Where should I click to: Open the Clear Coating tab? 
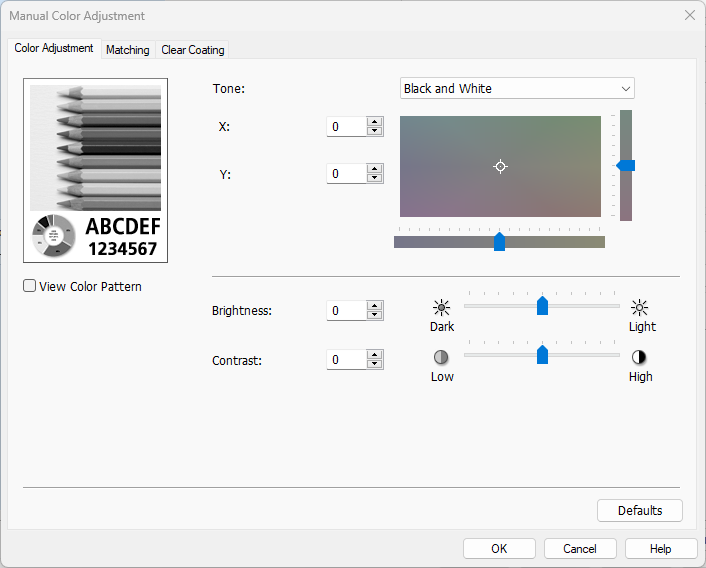click(x=193, y=50)
